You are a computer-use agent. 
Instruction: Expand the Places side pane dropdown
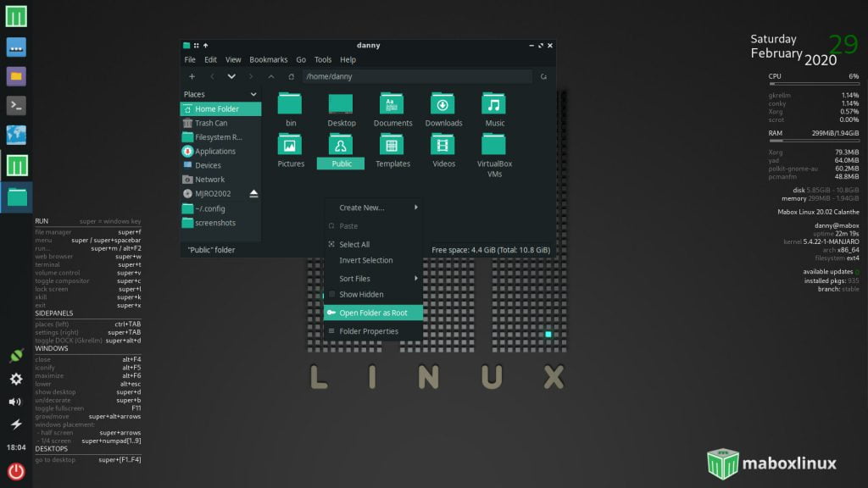pyautogui.click(x=253, y=94)
